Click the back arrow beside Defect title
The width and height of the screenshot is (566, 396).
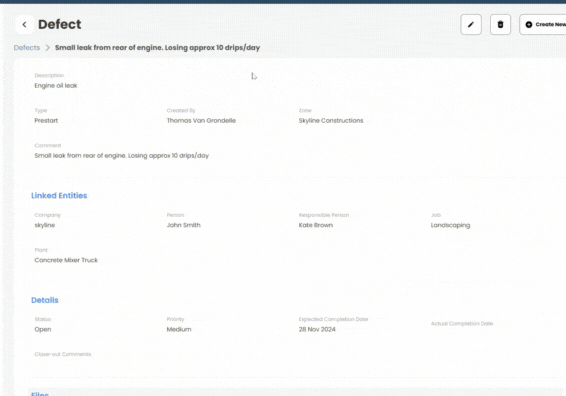[x=24, y=25]
